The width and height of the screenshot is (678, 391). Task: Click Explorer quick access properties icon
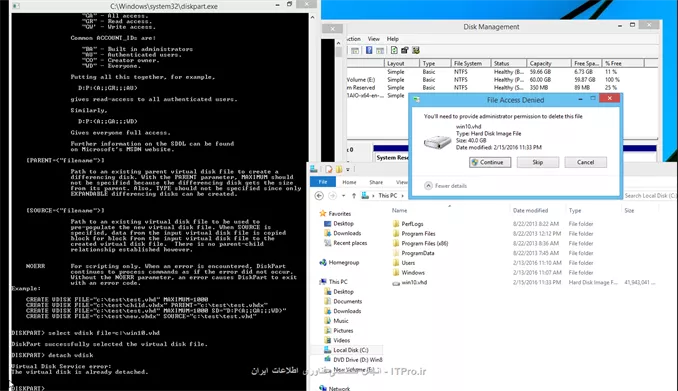pyautogui.click(x=329, y=169)
